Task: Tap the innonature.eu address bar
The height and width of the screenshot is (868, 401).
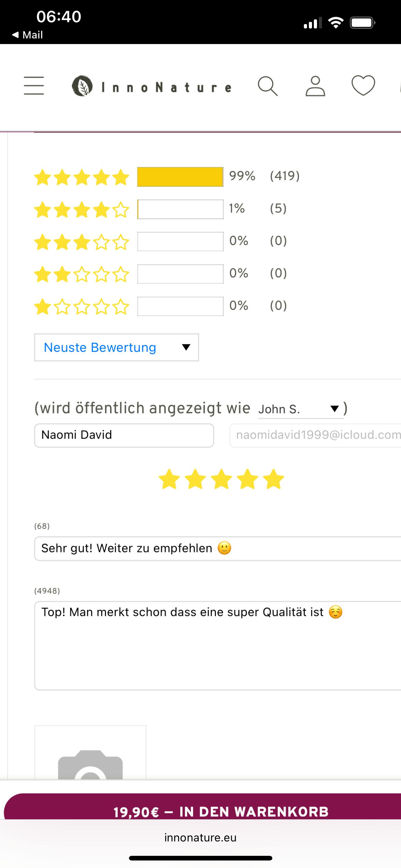Action: pos(200,838)
